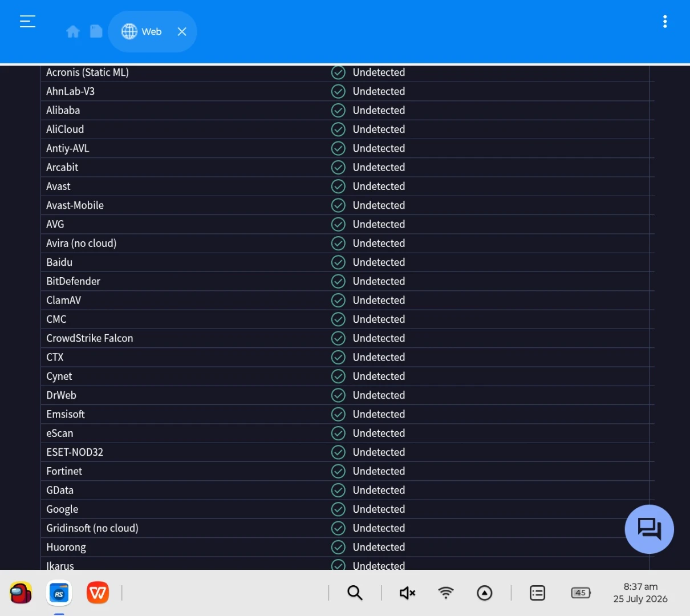Image resolution: width=690 pixels, height=616 pixels.
Task: Select the AVG engine name
Action: pyautogui.click(x=55, y=224)
